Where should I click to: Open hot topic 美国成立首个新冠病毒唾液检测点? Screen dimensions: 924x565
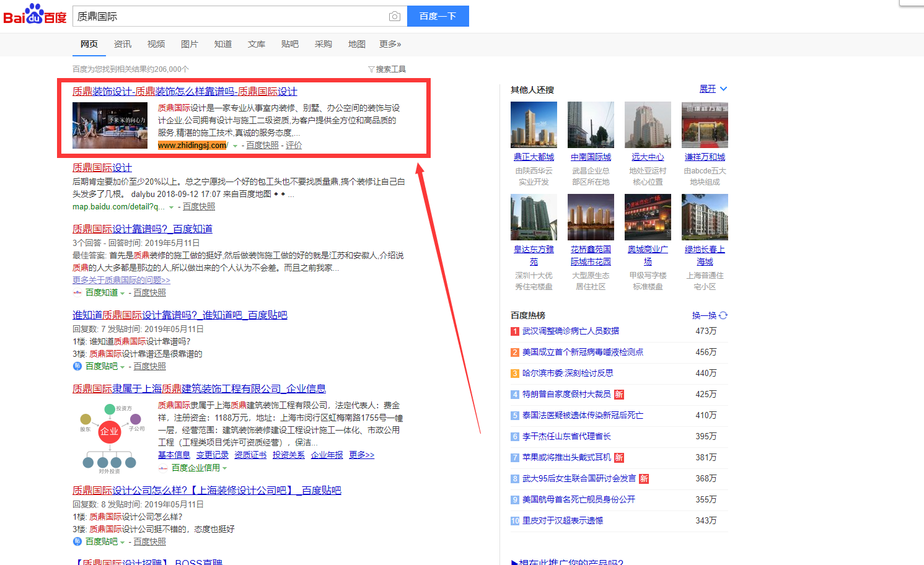(583, 352)
